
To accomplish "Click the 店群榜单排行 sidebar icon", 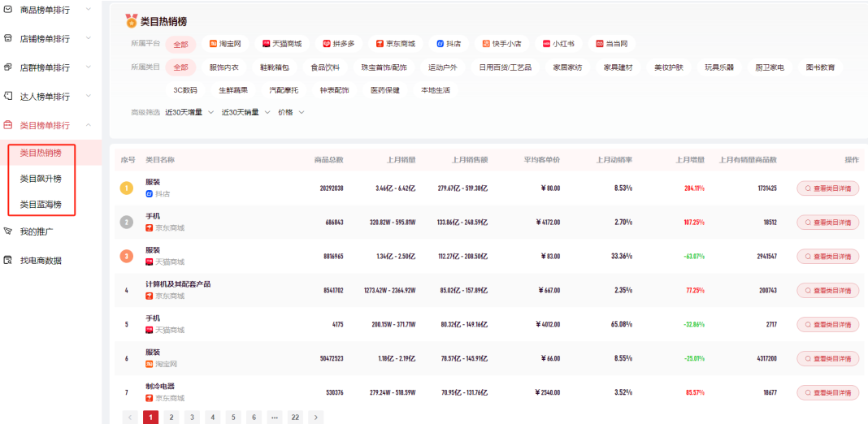I will pos(8,67).
